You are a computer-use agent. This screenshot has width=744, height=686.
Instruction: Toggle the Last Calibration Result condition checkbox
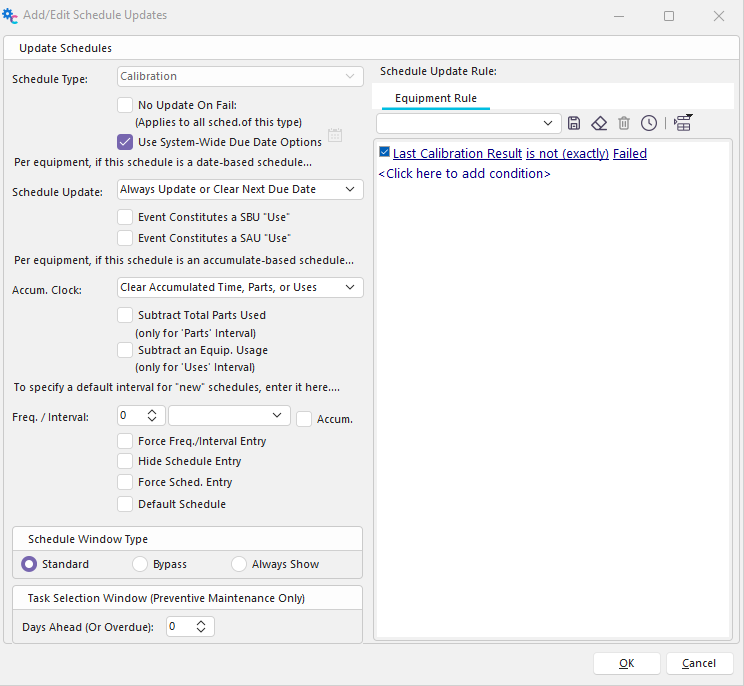pos(385,153)
